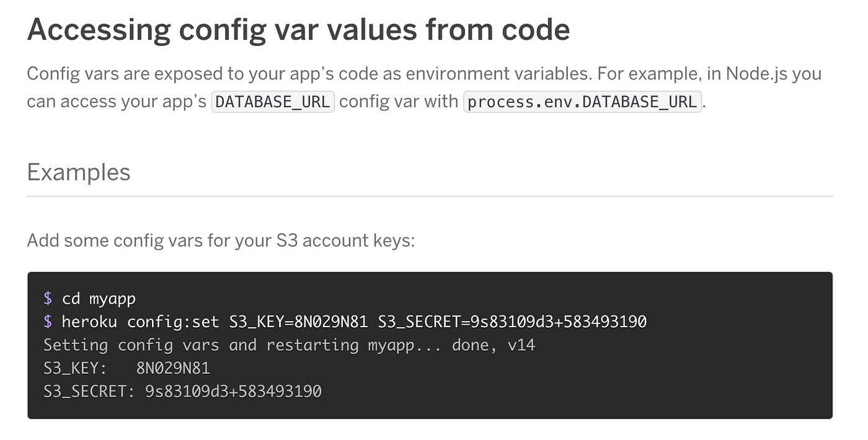Click the "Accessing config var values from code" heading
Image resolution: width=868 pixels, height=440 pixels.
(x=298, y=29)
